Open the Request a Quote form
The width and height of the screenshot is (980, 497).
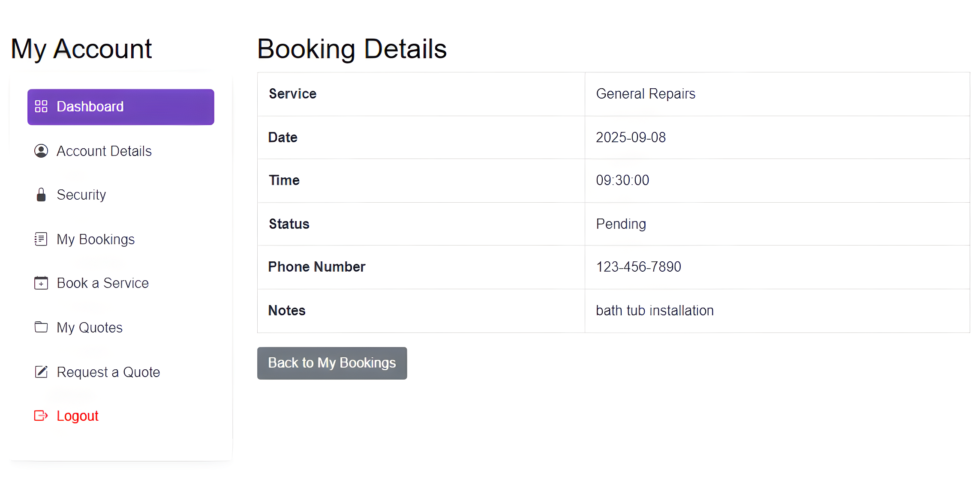click(x=108, y=372)
